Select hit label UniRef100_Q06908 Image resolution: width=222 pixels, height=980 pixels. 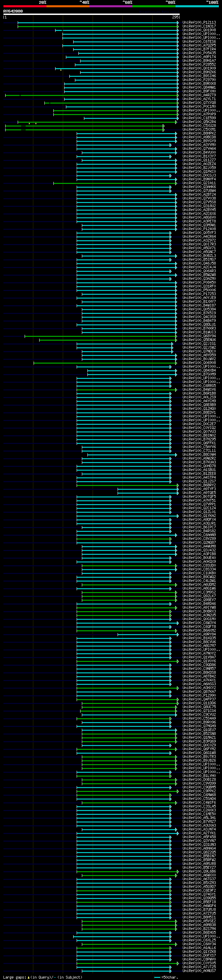tap(199, 363)
